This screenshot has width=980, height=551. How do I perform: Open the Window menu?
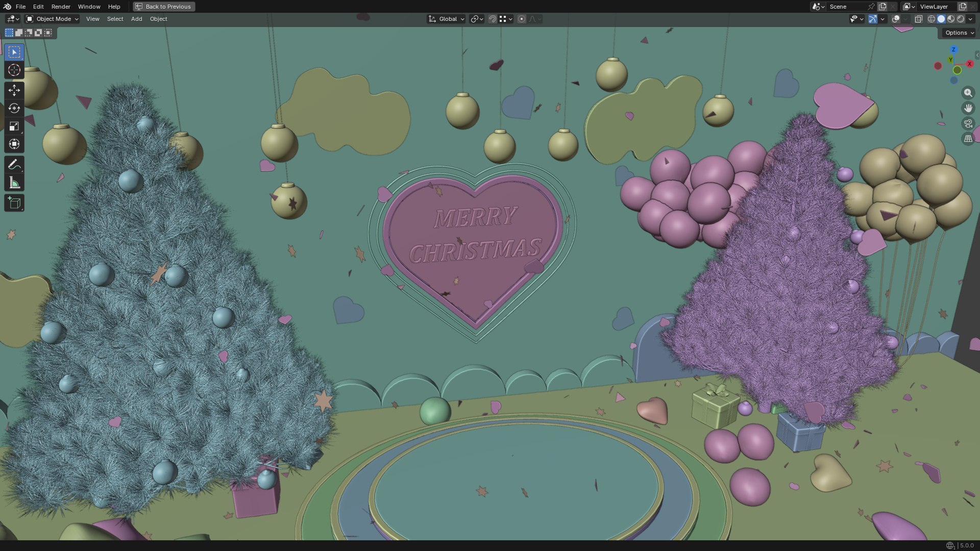(x=89, y=7)
